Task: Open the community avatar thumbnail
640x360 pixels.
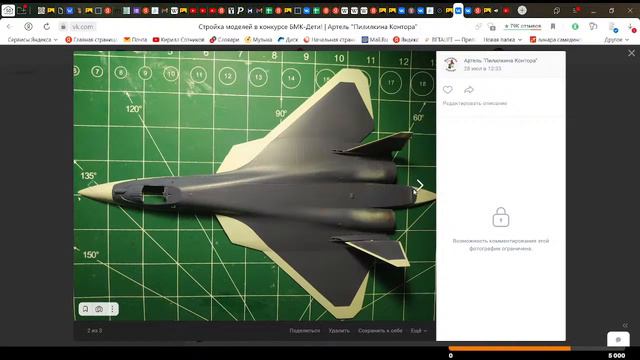Action: pyautogui.click(x=451, y=64)
